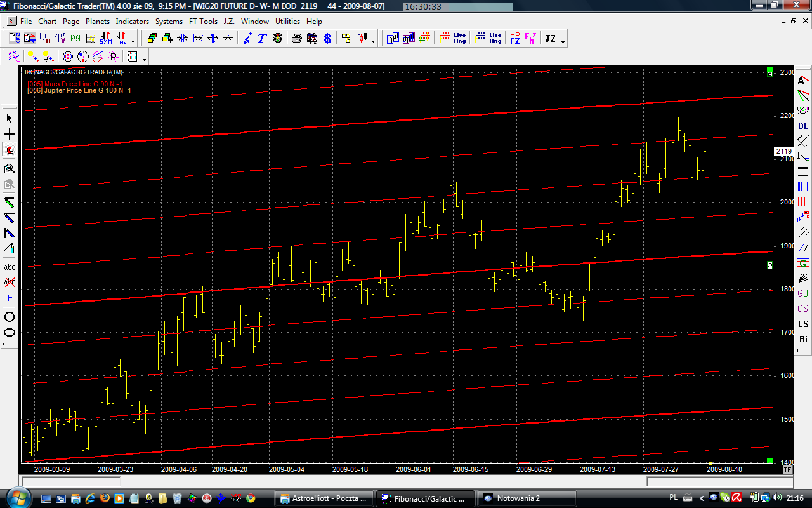Switch to Notowania 2 in taskbar
Image resolution: width=812 pixels, height=508 pixels.
pos(527,498)
